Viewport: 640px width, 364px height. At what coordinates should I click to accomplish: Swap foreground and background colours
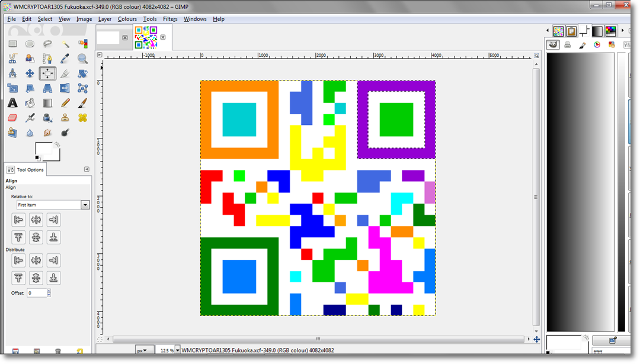point(57,144)
